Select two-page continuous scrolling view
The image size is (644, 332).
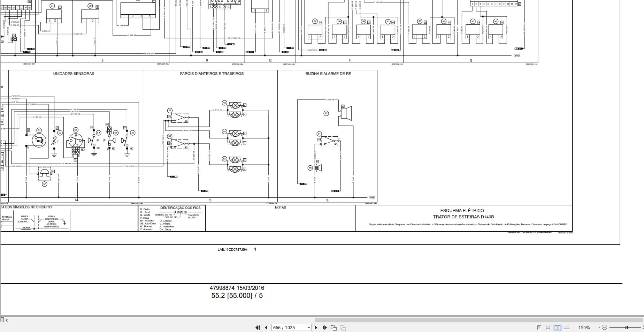point(566,327)
